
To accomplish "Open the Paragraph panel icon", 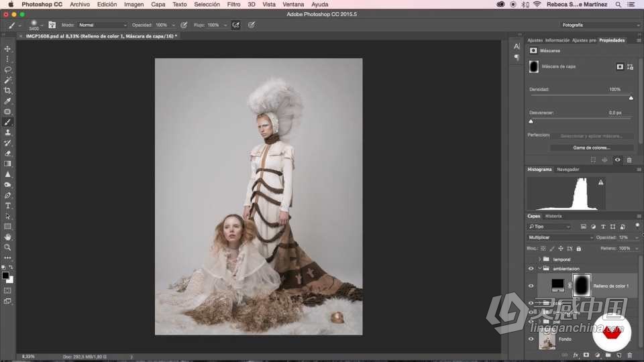I will pyautogui.click(x=517, y=58).
